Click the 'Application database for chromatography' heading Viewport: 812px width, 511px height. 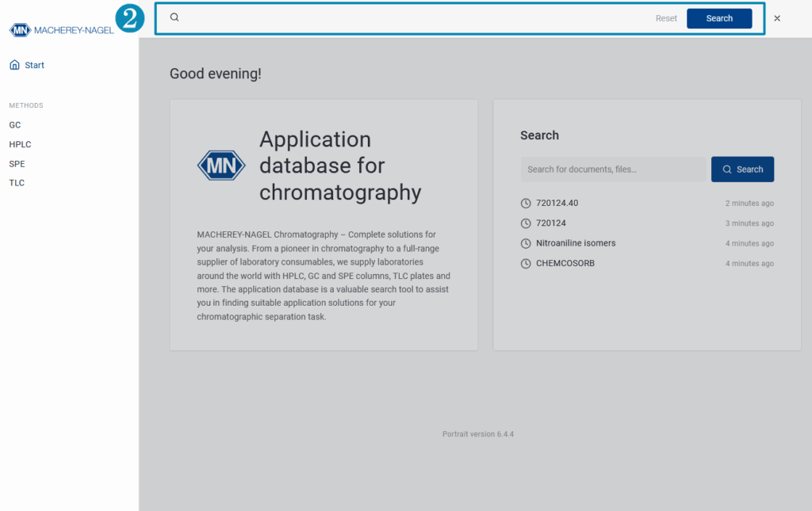click(x=340, y=166)
